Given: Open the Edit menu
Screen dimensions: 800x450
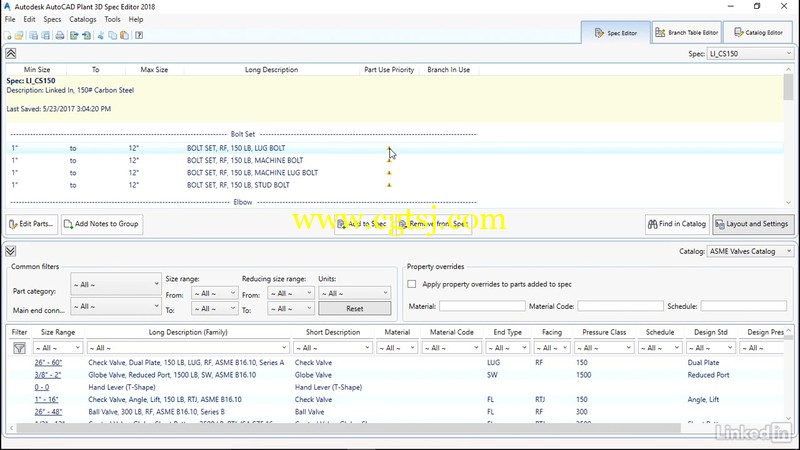Looking at the screenshot, I should 30,19.
